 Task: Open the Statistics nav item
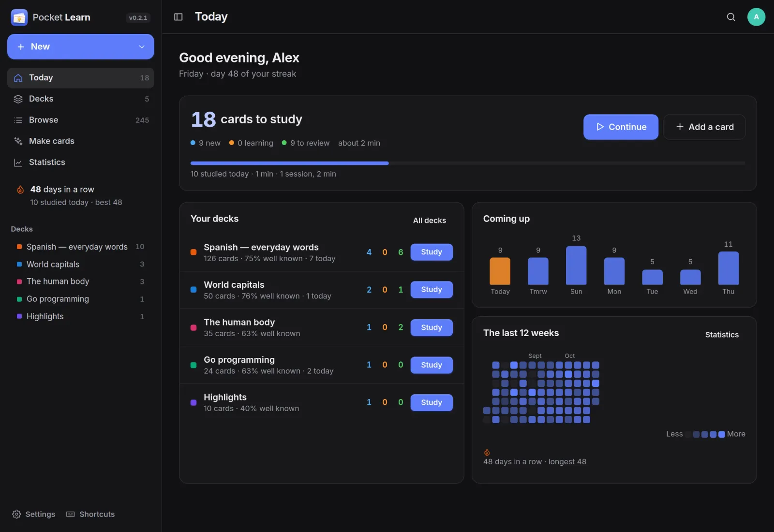81,163
